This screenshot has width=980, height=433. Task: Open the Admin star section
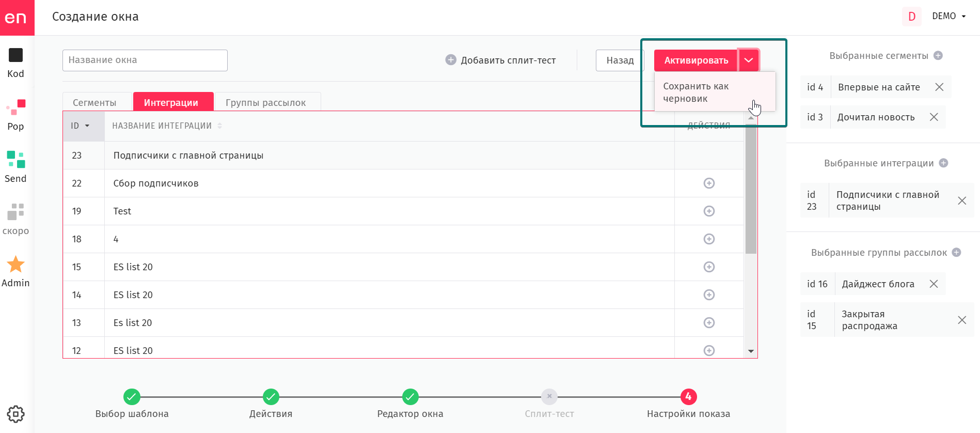pos(15,271)
